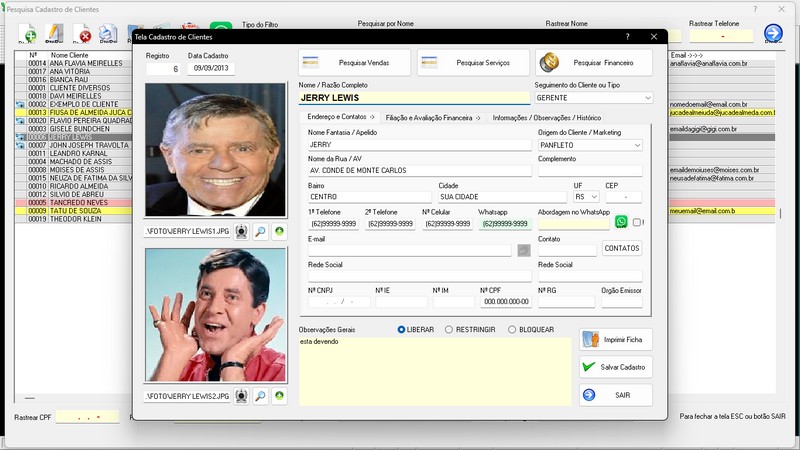Viewport: 800px width, 450px height.
Task: Click the help question mark in Tela Cadastro title bar
Action: (628, 37)
